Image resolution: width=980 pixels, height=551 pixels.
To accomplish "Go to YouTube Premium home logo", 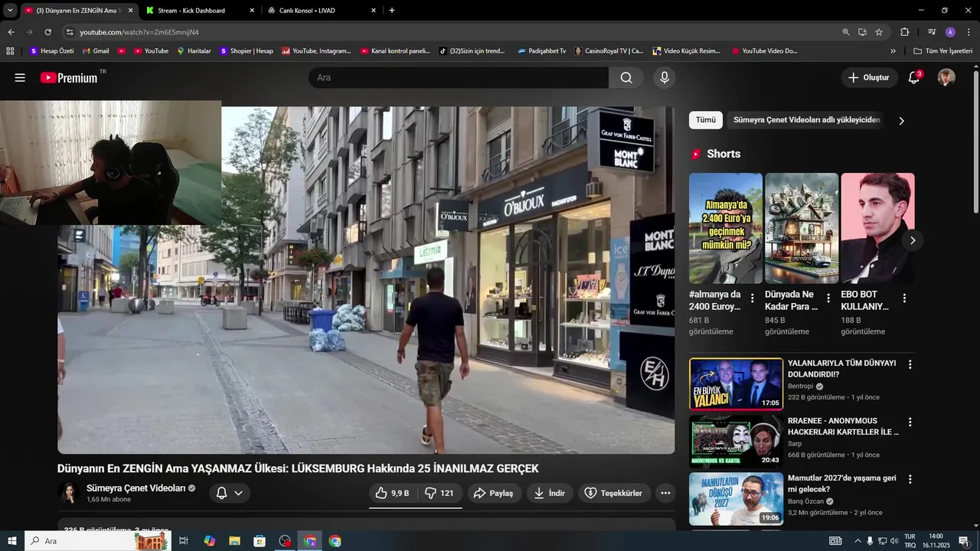I will 70,77.
